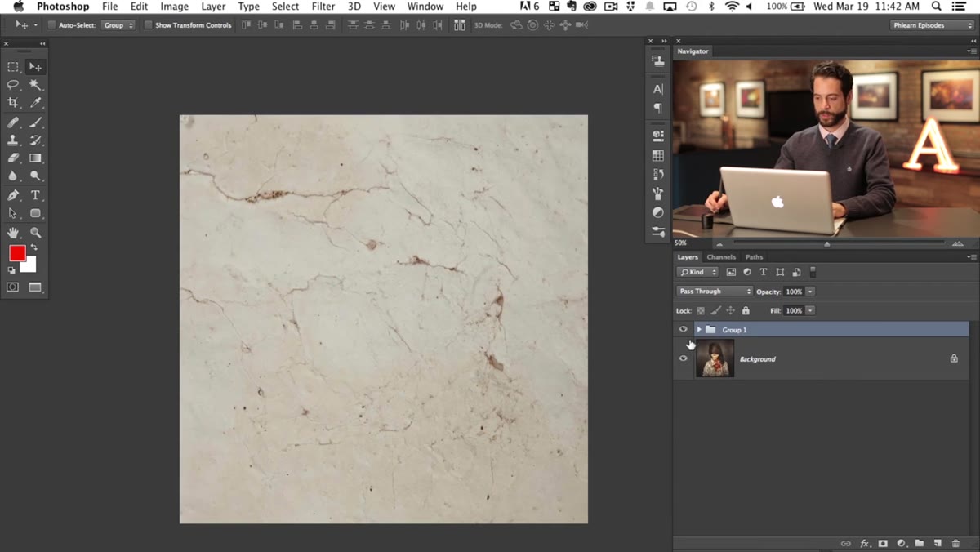Viewport: 980px width, 552px height.
Task: Select the Magic Wand tool
Action: pyautogui.click(x=35, y=85)
